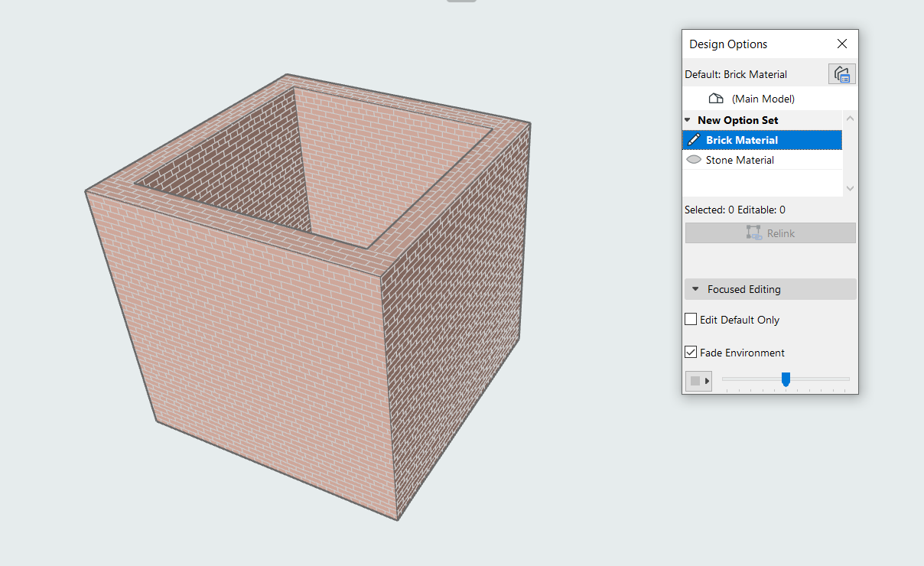Open the Design Options manager icon

click(841, 74)
